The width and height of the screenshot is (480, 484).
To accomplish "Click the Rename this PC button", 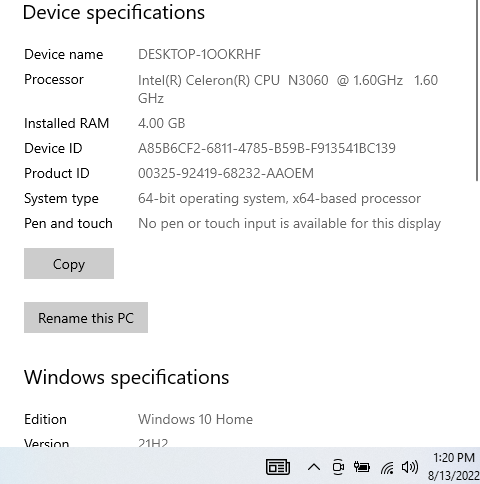I will tap(86, 317).
